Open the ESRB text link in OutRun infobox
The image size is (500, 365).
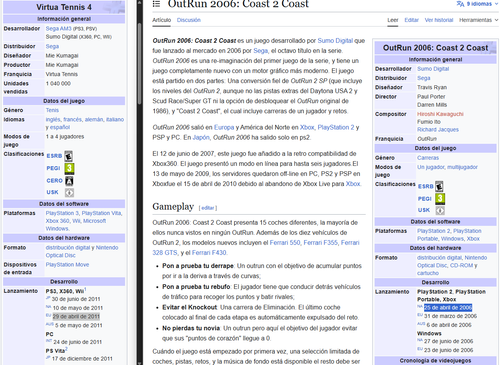click(x=426, y=187)
